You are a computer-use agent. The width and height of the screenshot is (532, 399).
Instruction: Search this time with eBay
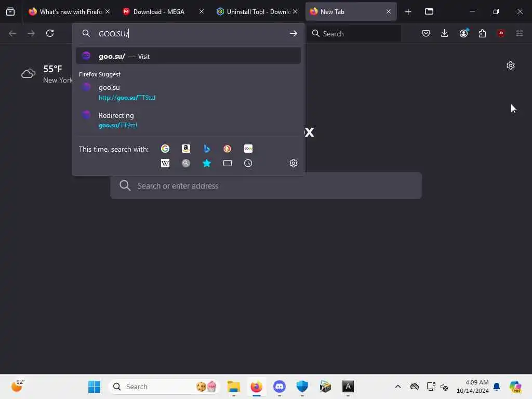coord(248,149)
